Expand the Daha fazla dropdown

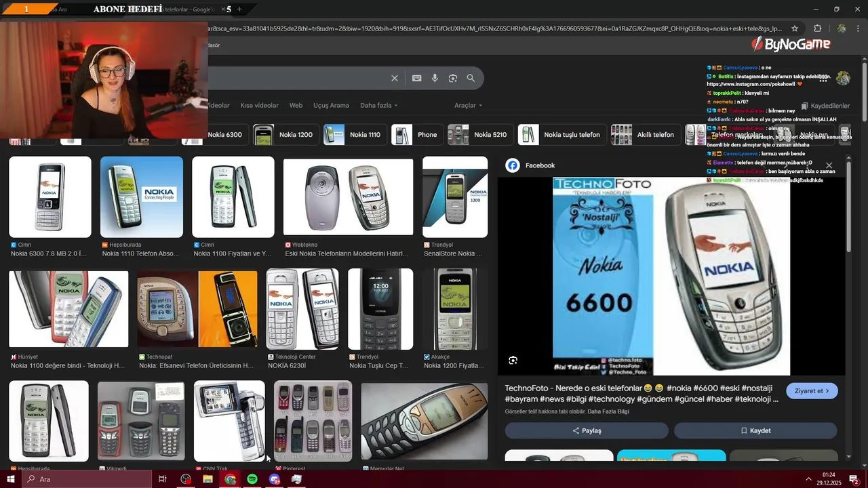click(378, 105)
